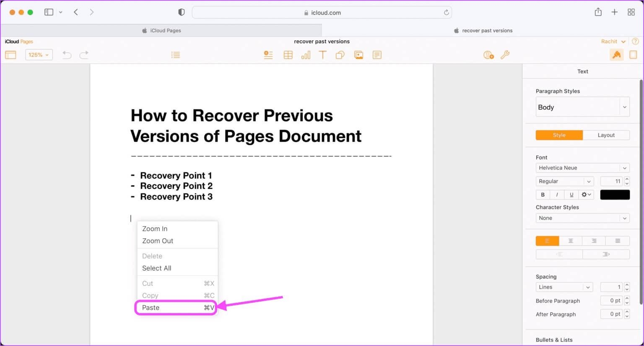Expand the Safari sidebar chevron menu
This screenshot has height=346, width=644.
(x=61, y=12)
